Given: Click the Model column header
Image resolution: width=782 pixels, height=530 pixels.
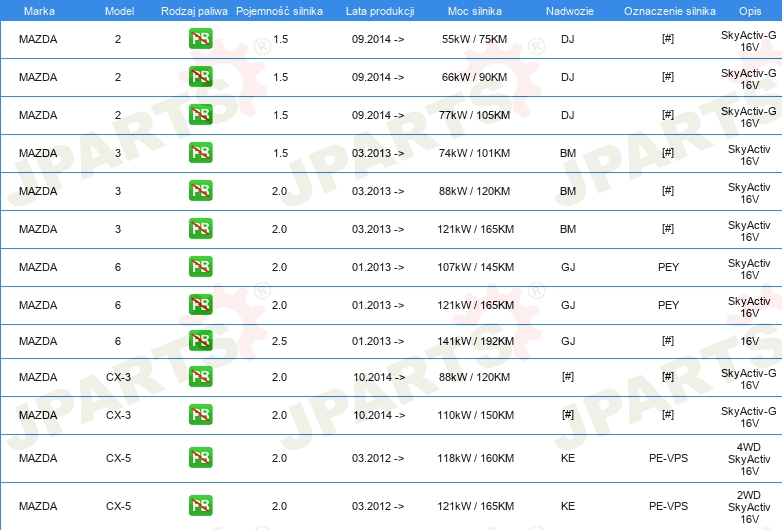Looking at the screenshot, I should pos(119,11).
